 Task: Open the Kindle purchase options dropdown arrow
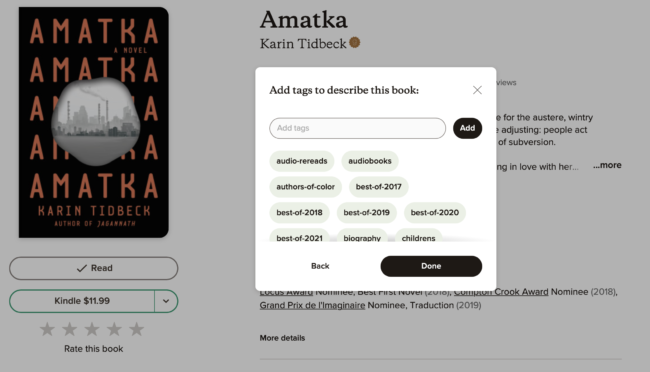(166, 301)
